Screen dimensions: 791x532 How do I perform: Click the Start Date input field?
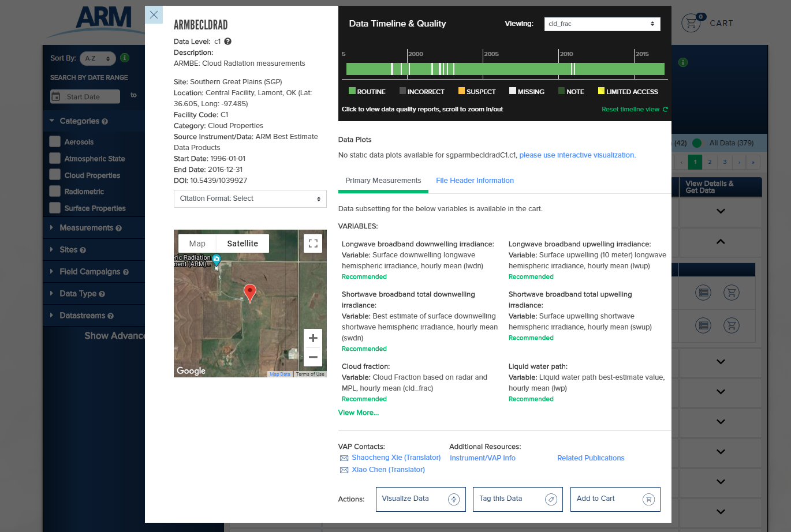tap(85, 96)
